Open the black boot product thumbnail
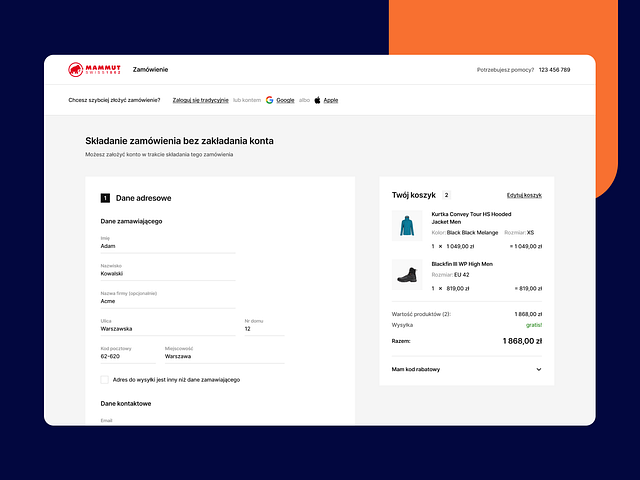Screen dimensions: 640x480 pos(406,274)
